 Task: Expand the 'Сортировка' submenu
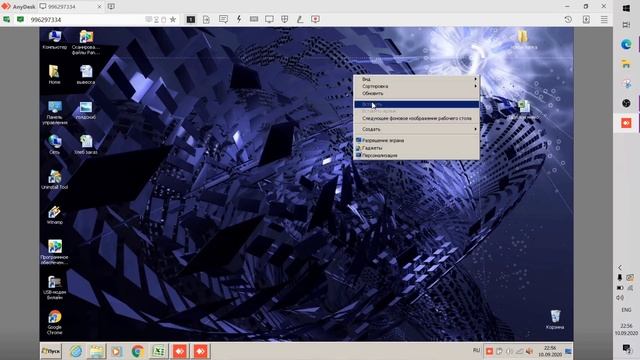[x=416, y=86]
